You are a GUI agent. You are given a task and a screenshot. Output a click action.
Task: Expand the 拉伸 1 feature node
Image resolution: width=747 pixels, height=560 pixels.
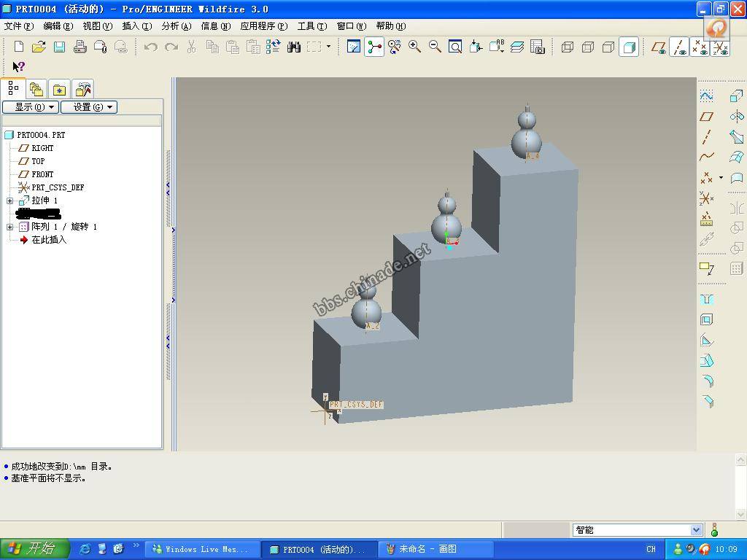(10, 201)
